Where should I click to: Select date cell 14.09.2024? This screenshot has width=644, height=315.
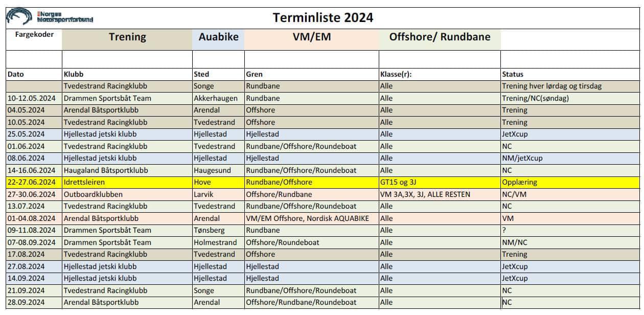point(34,278)
